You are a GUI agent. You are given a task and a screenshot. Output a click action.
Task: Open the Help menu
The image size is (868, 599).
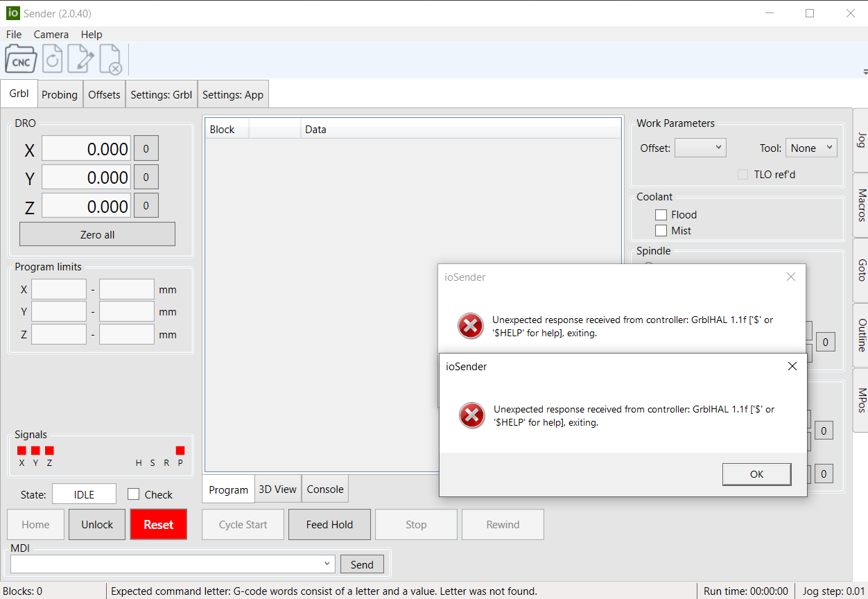[92, 34]
